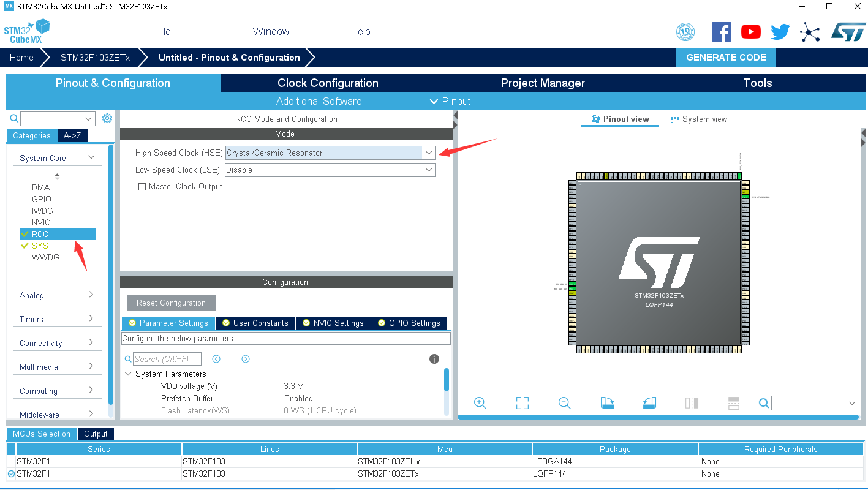Click the Facebook icon in the header
This screenshot has height=490, width=868.
tap(721, 31)
